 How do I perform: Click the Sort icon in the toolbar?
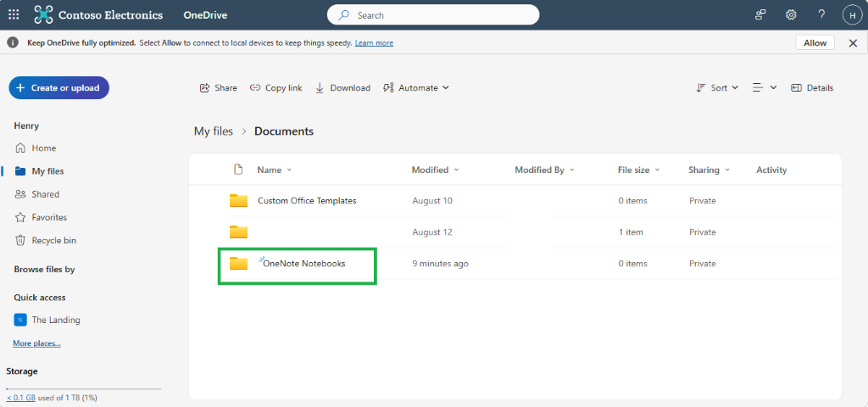(x=701, y=87)
